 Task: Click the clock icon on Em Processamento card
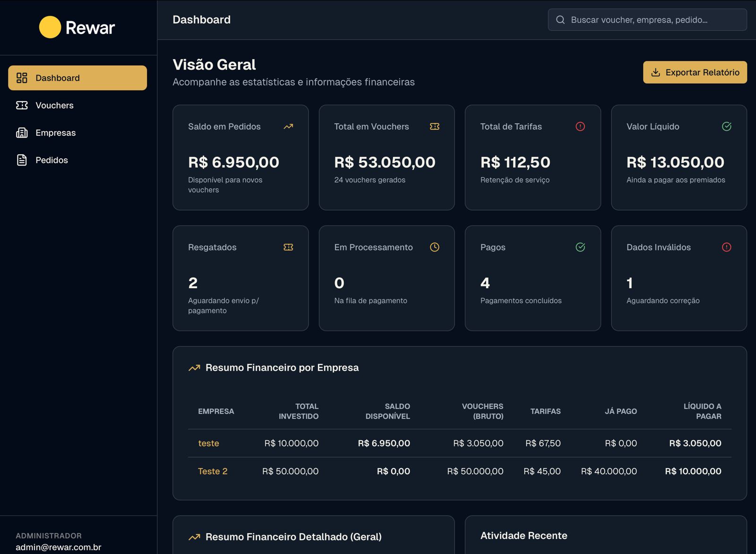pos(434,247)
